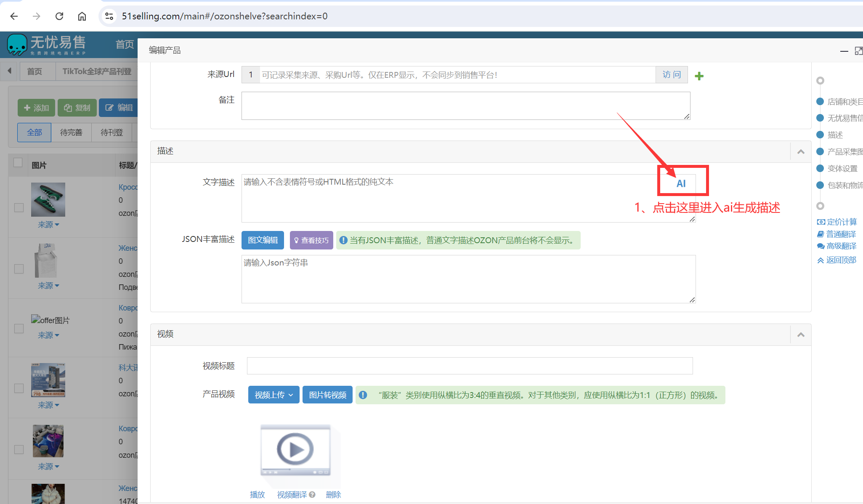Screen dimensions: 863x504
Task: Check the second product row checkbox
Action: (19, 268)
